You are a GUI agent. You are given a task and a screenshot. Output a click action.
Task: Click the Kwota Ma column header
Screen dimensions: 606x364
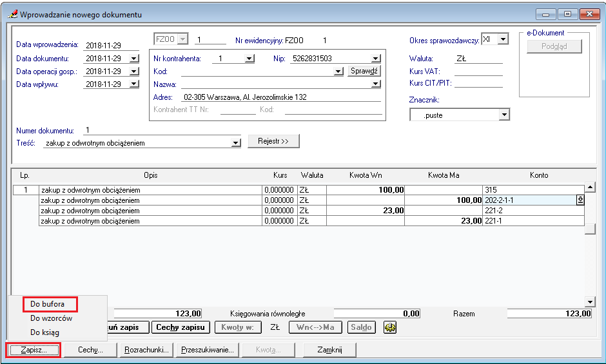tap(444, 175)
